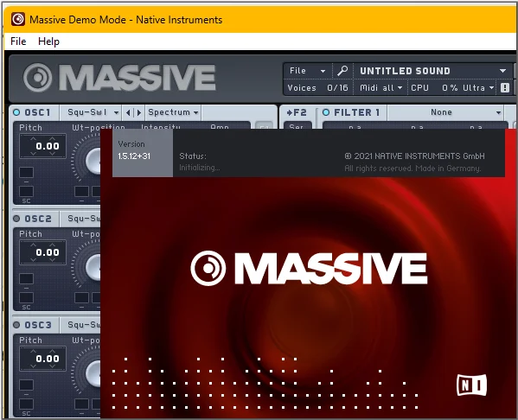518x420 pixels.
Task: Click the OSC3 Wt-position knob
Action: point(93,373)
